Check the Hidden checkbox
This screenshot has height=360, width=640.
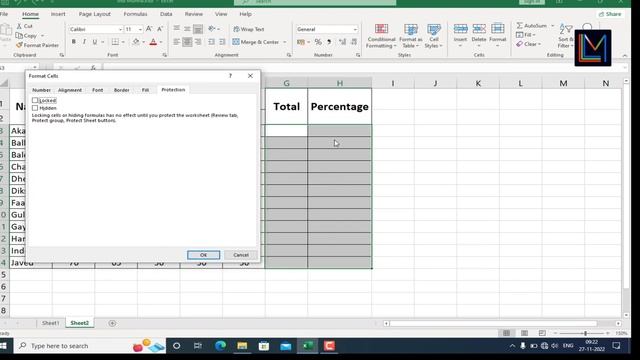point(35,108)
